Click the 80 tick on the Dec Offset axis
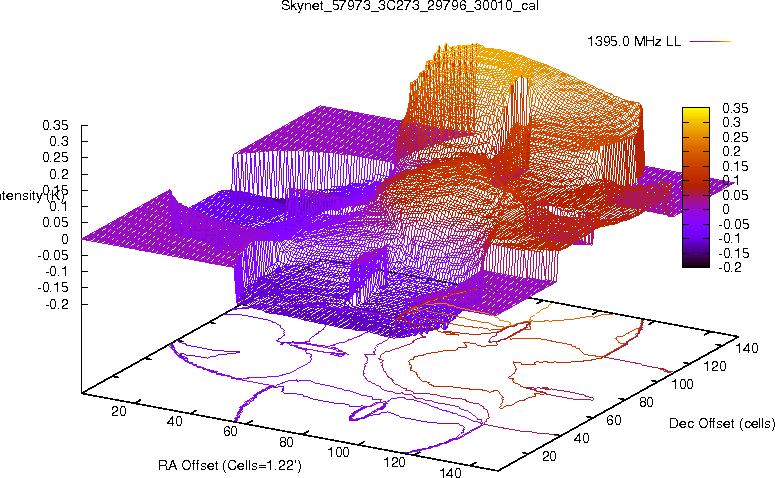This screenshot has width=775, height=478. pyautogui.click(x=646, y=402)
